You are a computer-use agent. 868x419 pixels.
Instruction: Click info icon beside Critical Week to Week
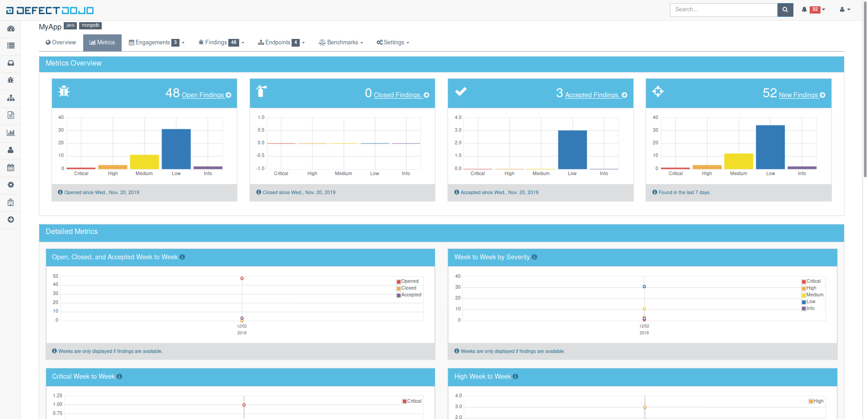(x=119, y=376)
